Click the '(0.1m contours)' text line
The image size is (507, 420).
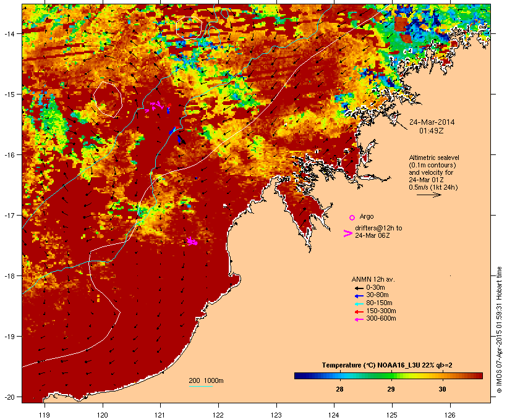[433, 165]
